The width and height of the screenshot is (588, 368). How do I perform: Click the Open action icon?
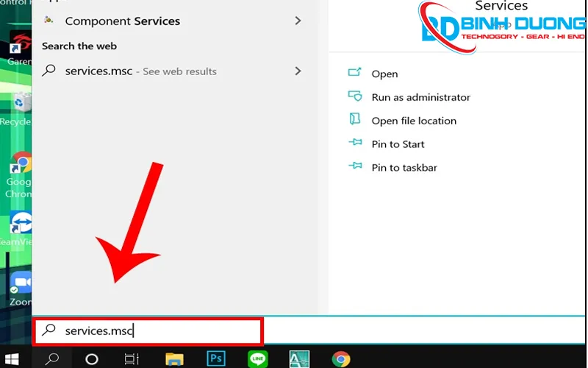point(355,71)
